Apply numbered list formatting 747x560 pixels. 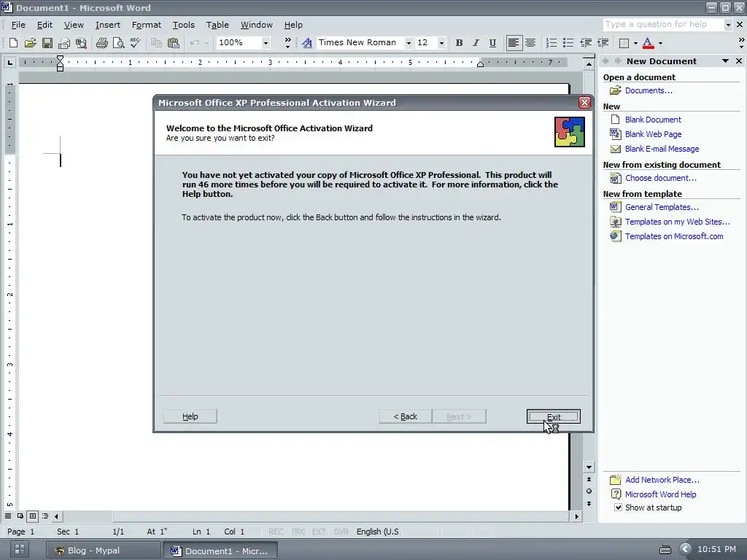pos(551,43)
